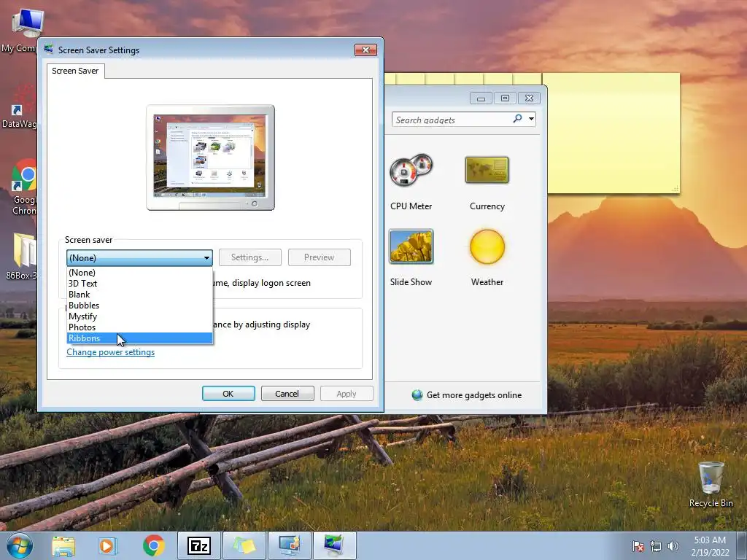Pick Mystify screen saver option
This screenshot has height=560, width=747.
point(139,316)
